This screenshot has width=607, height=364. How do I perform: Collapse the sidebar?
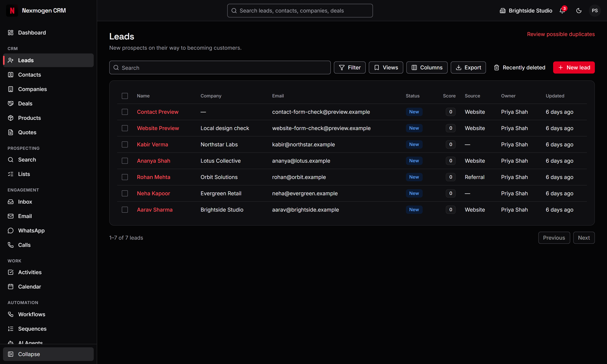click(48, 354)
